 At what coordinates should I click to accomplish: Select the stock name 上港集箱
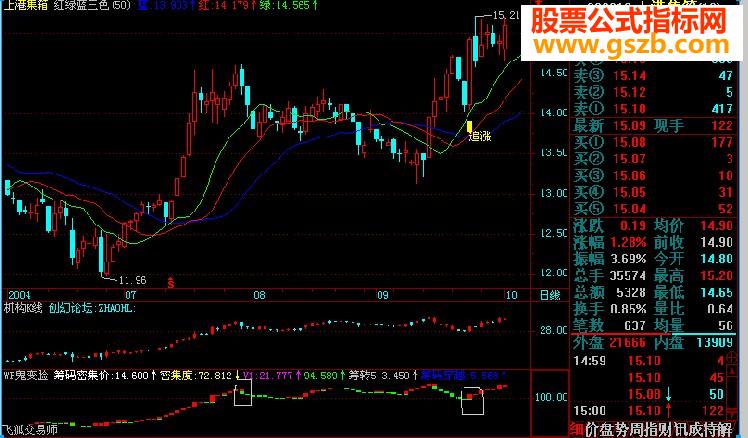click(x=25, y=6)
